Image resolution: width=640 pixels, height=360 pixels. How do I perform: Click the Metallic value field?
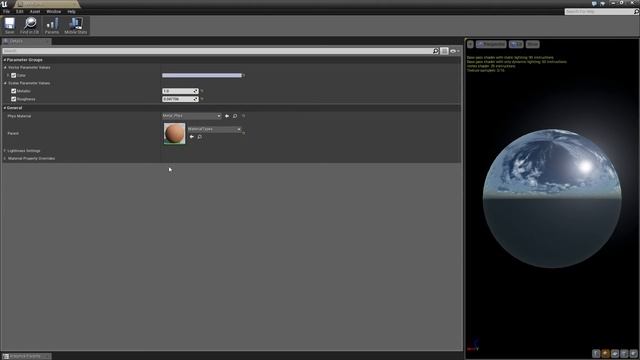(x=180, y=91)
